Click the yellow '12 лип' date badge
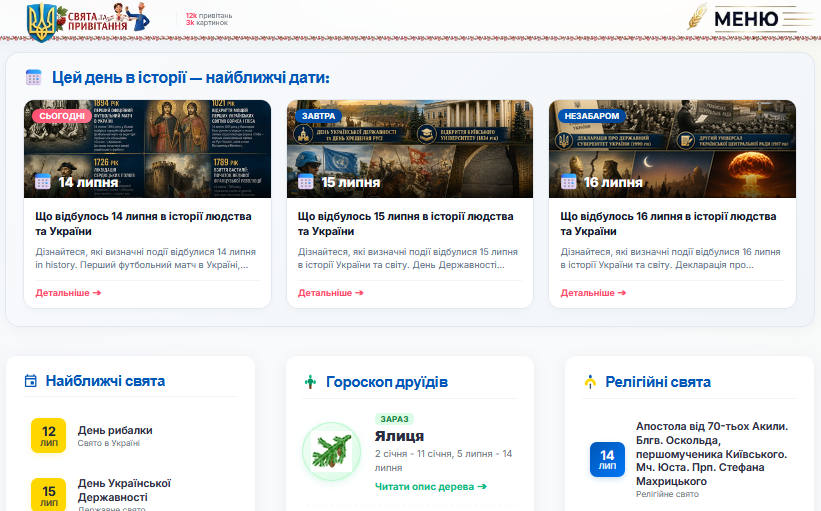The height and width of the screenshot is (511, 821). click(49, 436)
